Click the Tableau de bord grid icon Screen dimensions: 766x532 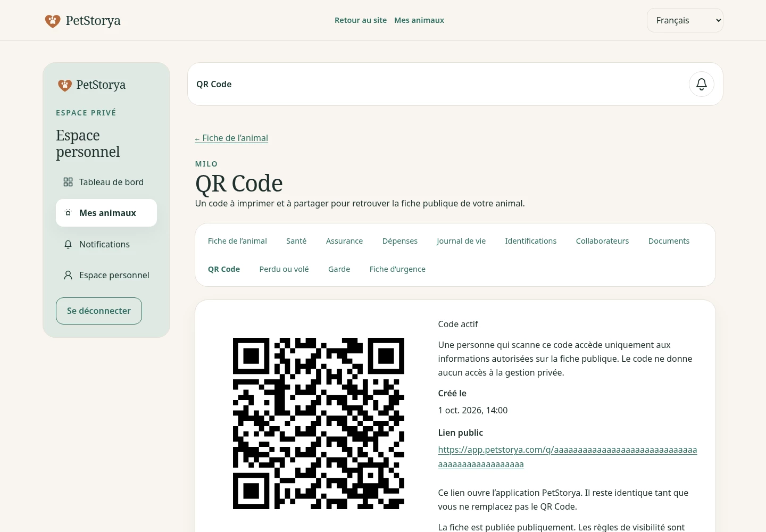pos(68,182)
